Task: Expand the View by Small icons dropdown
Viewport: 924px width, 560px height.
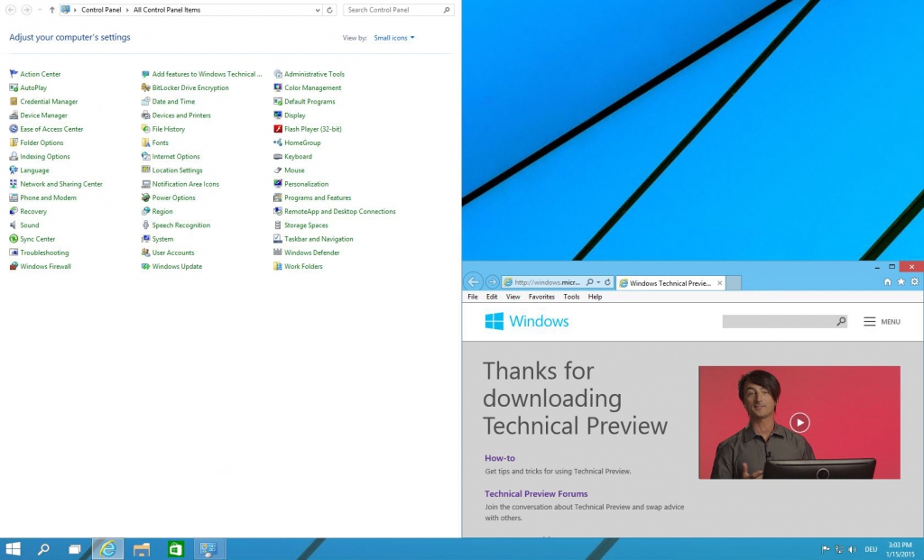Action: coord(394,38)
